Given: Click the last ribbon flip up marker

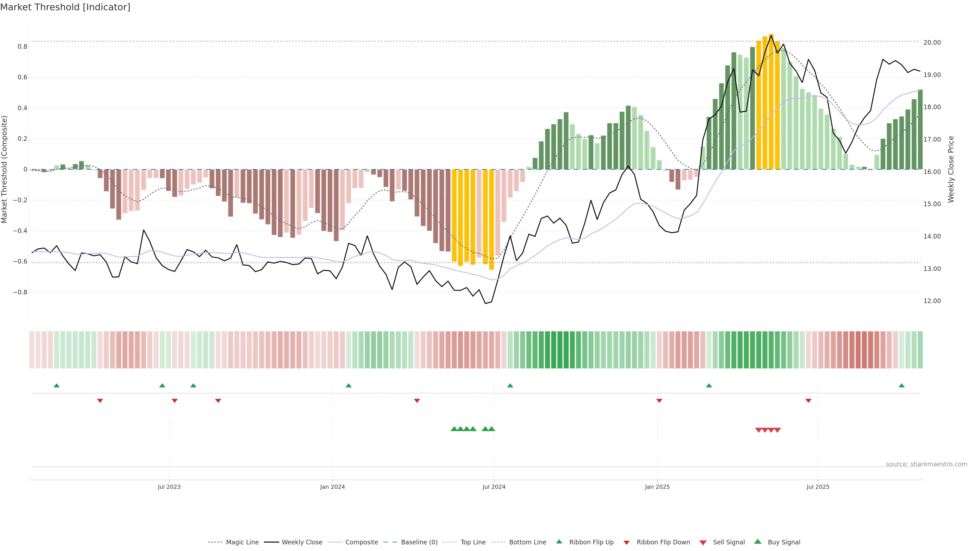Looking at the screenshot, I should click(x=901, y=386).
